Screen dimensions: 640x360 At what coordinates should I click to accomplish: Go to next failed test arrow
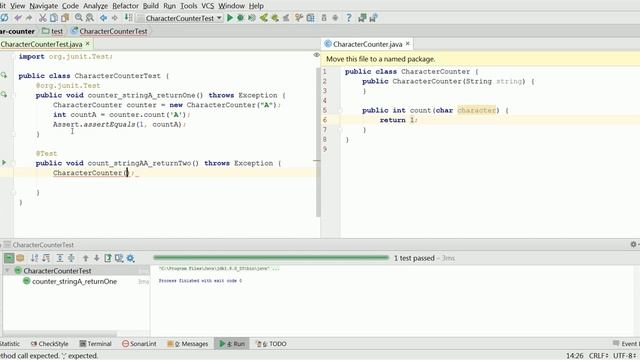coord(96,258)
